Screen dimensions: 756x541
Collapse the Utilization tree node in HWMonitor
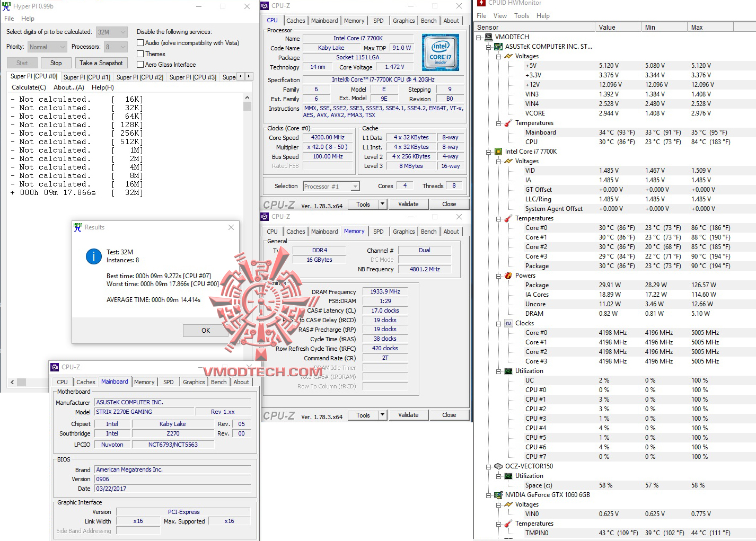point(498,370)
